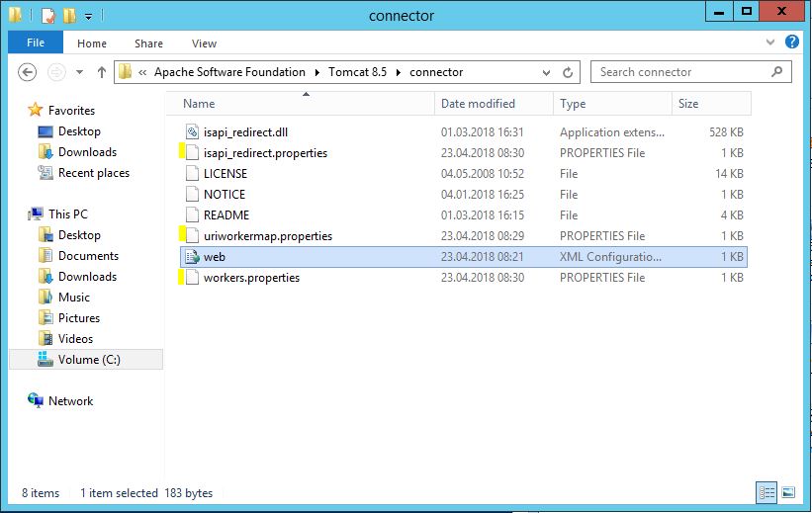Switch to Details view layout icon
The height and width of the screenshot is (513, 812).
767,492
